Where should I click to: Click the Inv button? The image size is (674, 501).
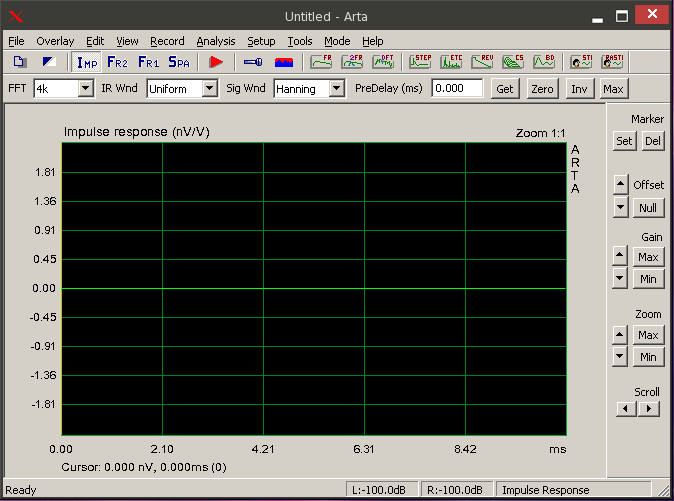point(579,89)
